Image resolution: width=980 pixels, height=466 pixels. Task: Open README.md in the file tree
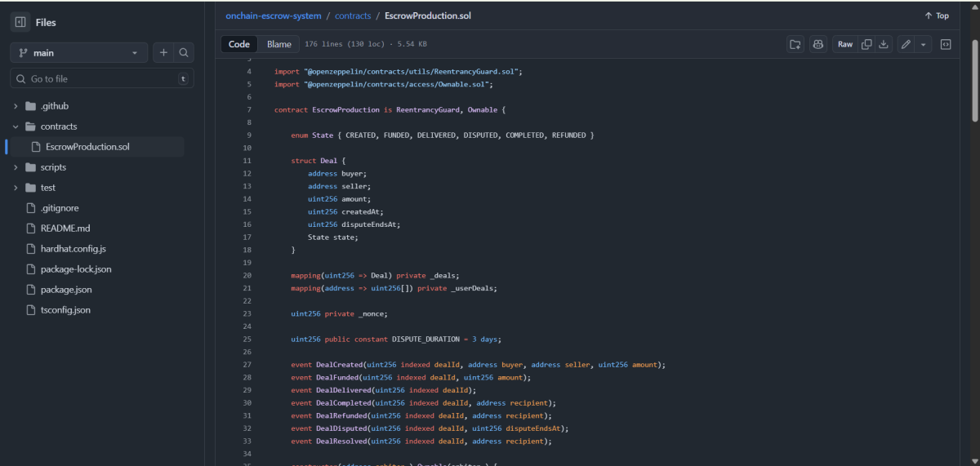click(x=65, y=229)
